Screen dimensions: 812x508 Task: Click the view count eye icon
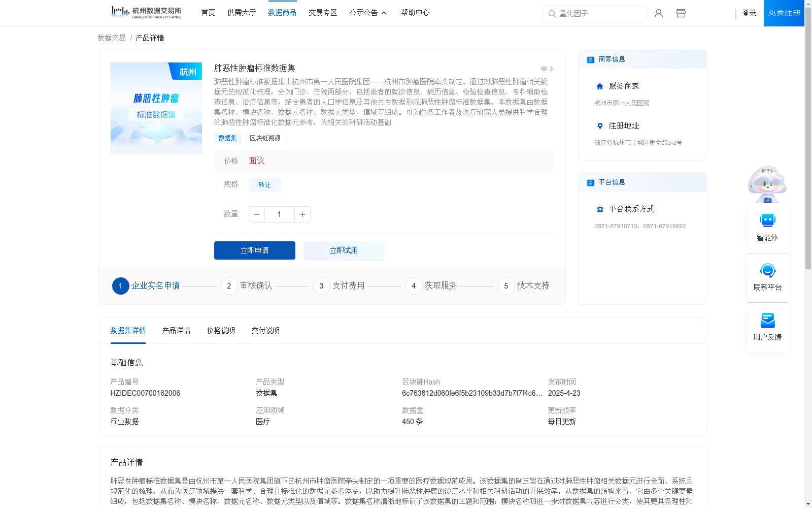(544, 69)
